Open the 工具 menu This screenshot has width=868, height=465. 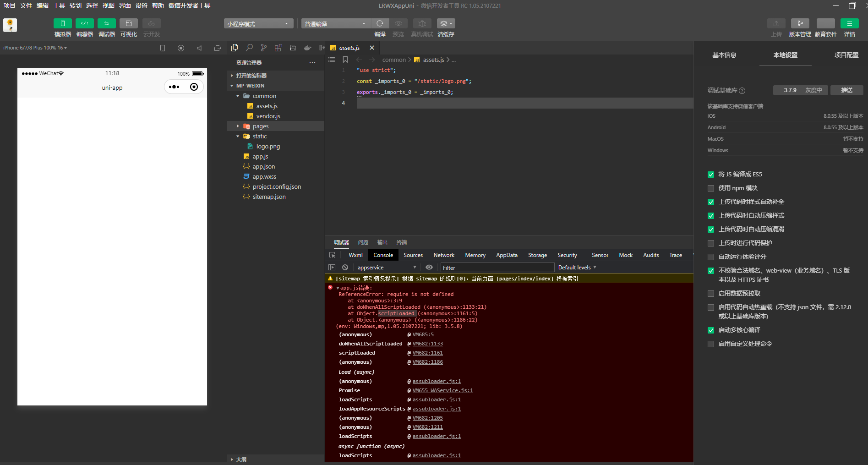pos(59,5)
